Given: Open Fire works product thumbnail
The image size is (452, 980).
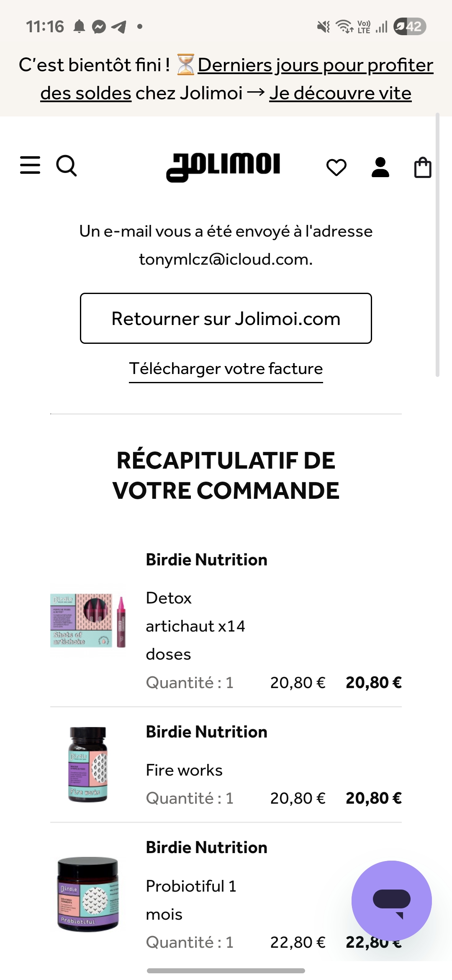Looking at the screenshot, I should [x=88, y=765].
